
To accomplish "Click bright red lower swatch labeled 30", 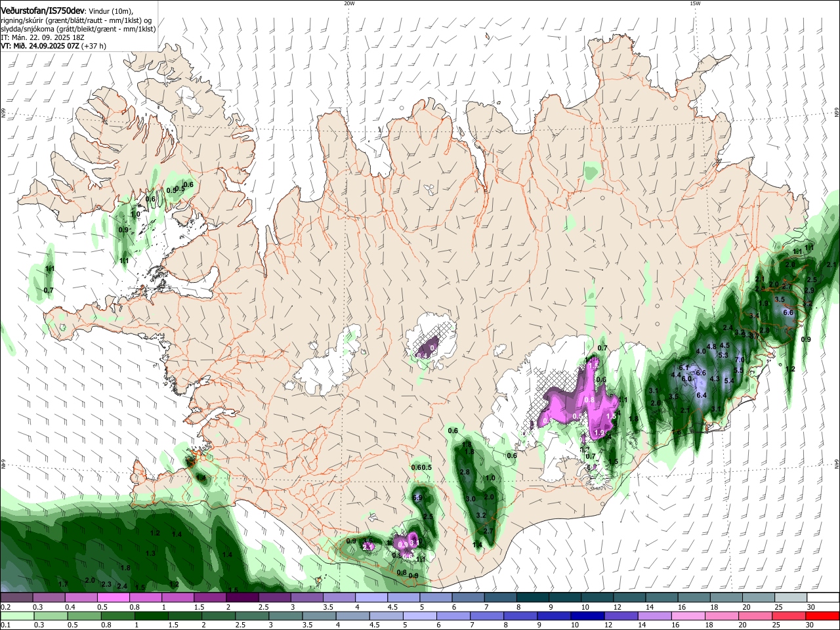I will click(x=824, y=616).
